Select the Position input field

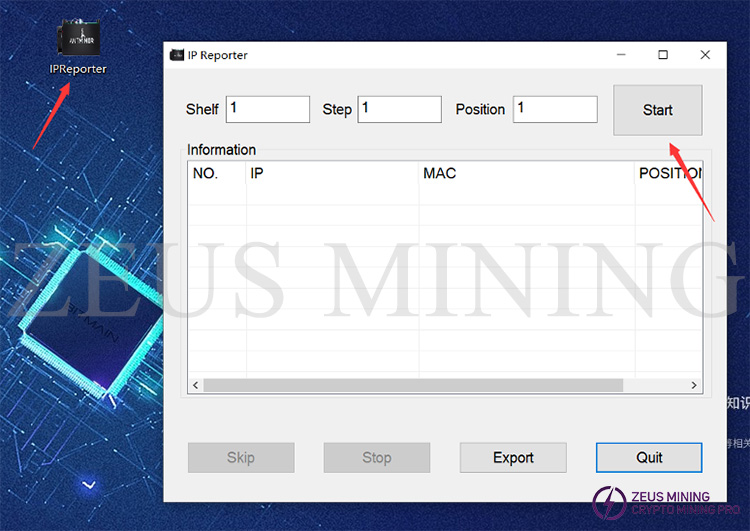coord(555,109)
